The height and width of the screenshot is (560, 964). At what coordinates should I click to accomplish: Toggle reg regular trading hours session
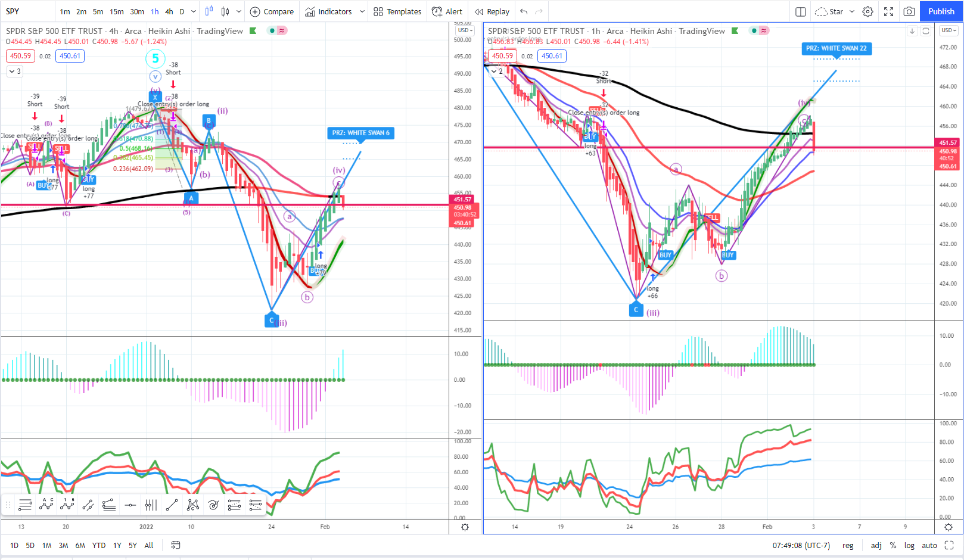(x=848, y=545)
